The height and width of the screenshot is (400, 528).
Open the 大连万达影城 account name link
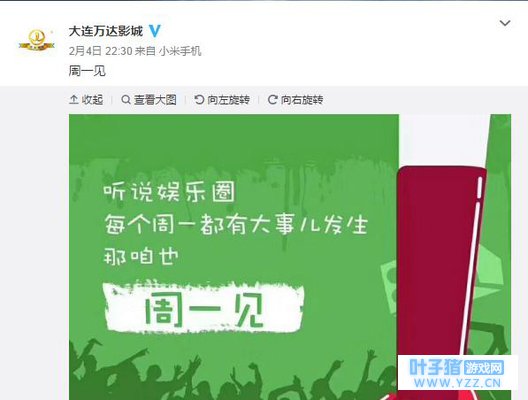(x=106, y=31)
